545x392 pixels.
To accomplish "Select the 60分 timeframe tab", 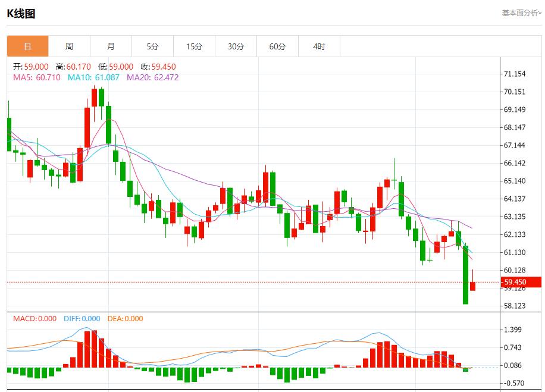I will 277,46.
